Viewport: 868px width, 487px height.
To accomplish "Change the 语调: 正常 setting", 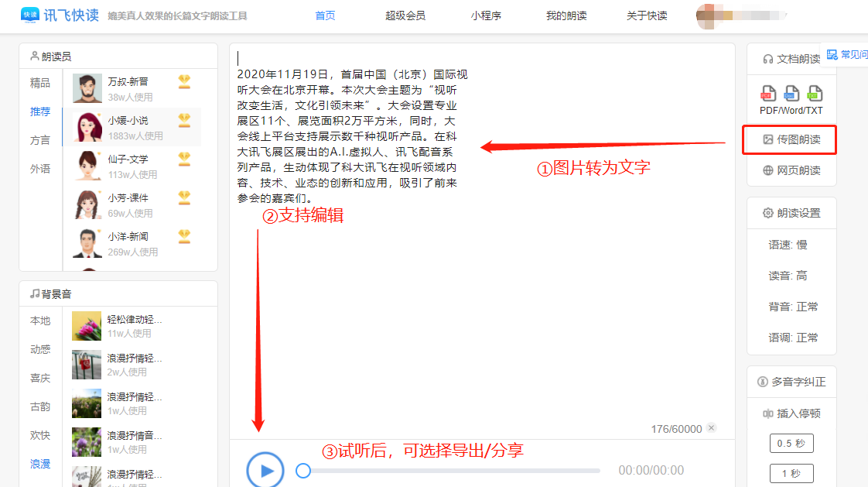I will (x=793, y=338).
